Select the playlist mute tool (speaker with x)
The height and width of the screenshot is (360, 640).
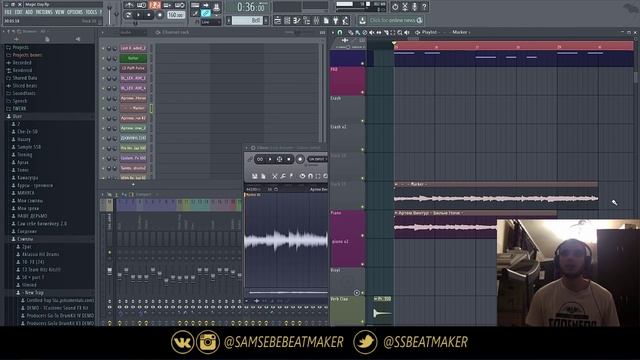tap(372, 32)
